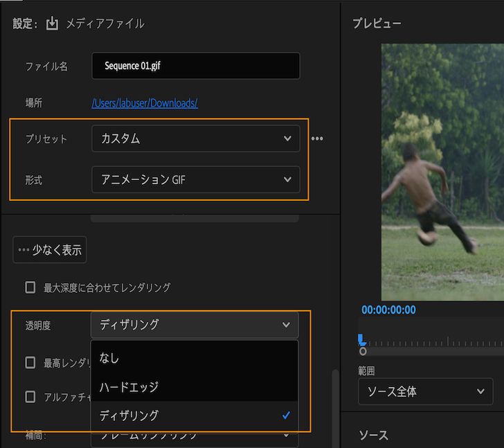Image resolution: width=504 pixels, height=448 pixels.
Task: Toggle the 最高レンダリング checkbox
Action: [30, 363]
